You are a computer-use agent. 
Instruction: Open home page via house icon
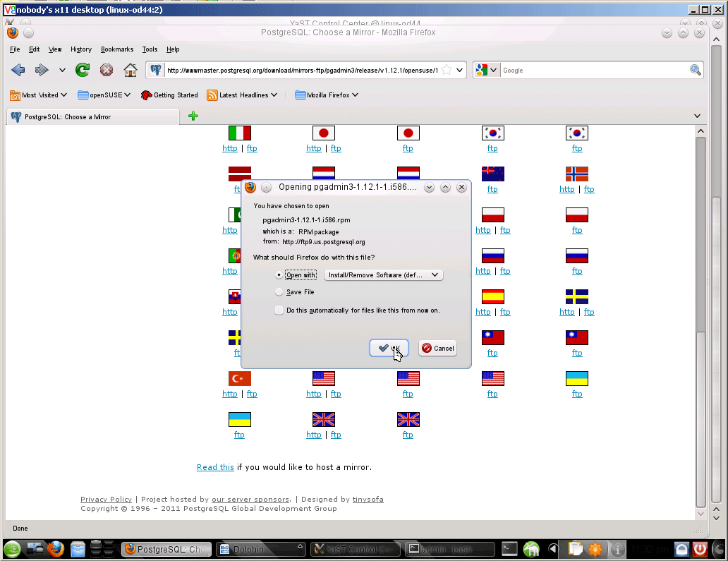tap(131, 70)
